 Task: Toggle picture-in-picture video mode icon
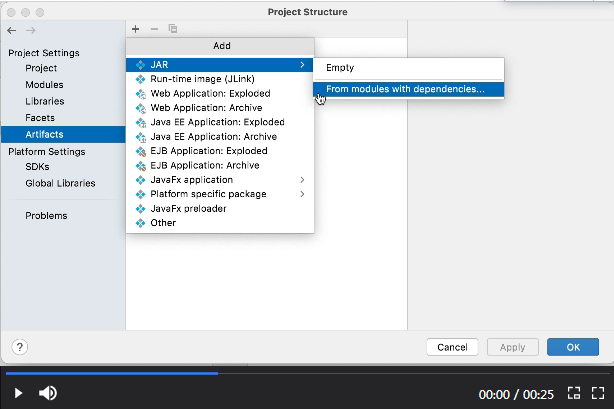(574, 393)
